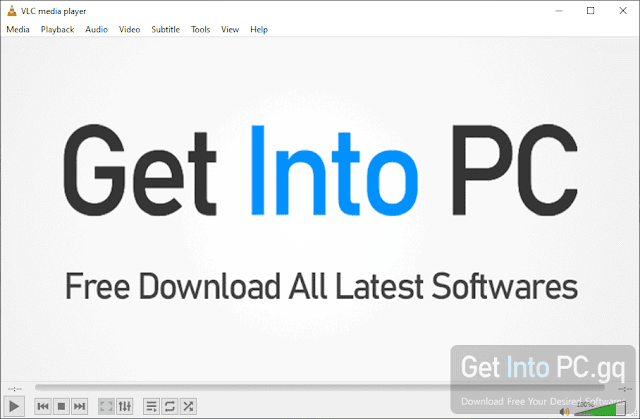This screenshot has width=640, height=419.
Task: Adjust the volume slider level
Action: 600,409
